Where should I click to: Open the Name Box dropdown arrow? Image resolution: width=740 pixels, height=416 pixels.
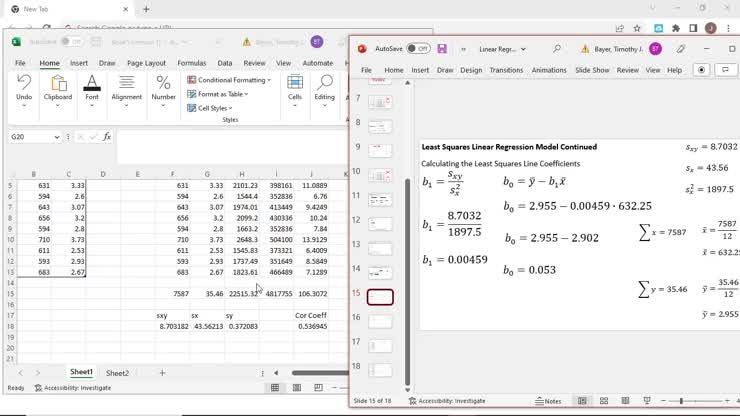pos(56,137)
